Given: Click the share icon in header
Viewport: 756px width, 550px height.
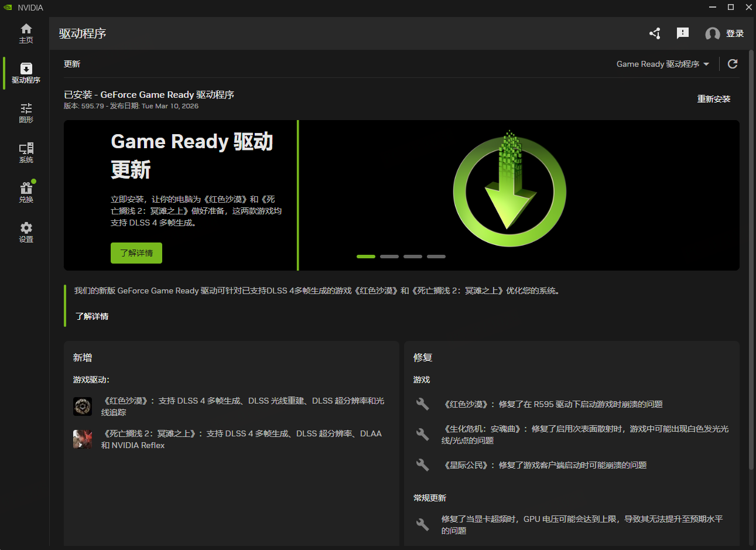Looking at the screenshot, I should pos(655,33).
